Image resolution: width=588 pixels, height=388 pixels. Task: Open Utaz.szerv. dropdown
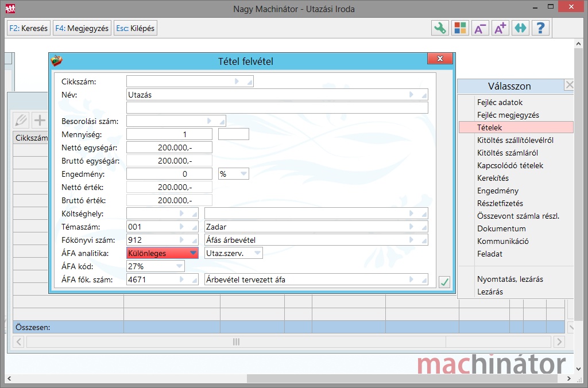pos(258,253)
